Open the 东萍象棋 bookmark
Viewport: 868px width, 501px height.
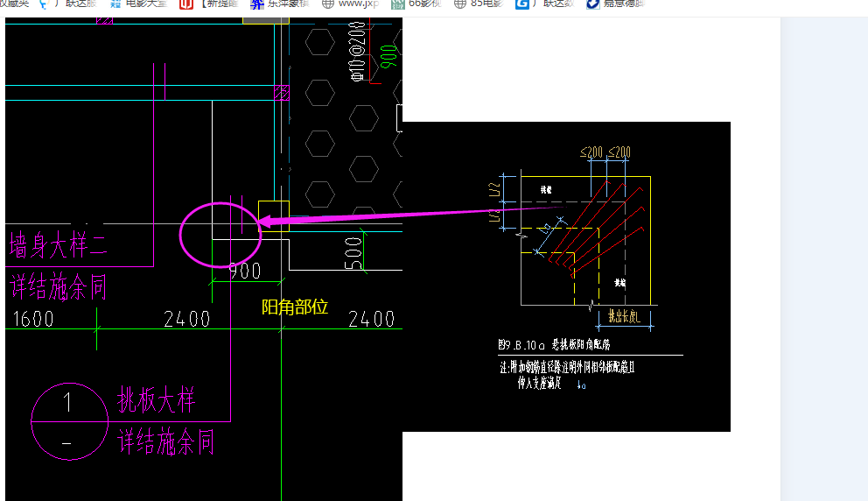click(x=279, y=4)
